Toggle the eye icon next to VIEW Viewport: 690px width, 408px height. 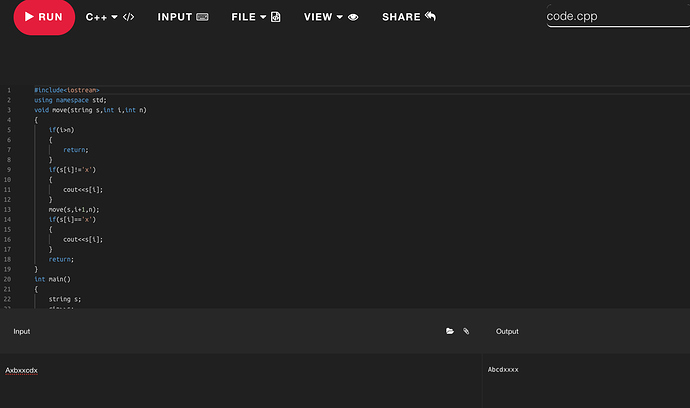point(353,18)
